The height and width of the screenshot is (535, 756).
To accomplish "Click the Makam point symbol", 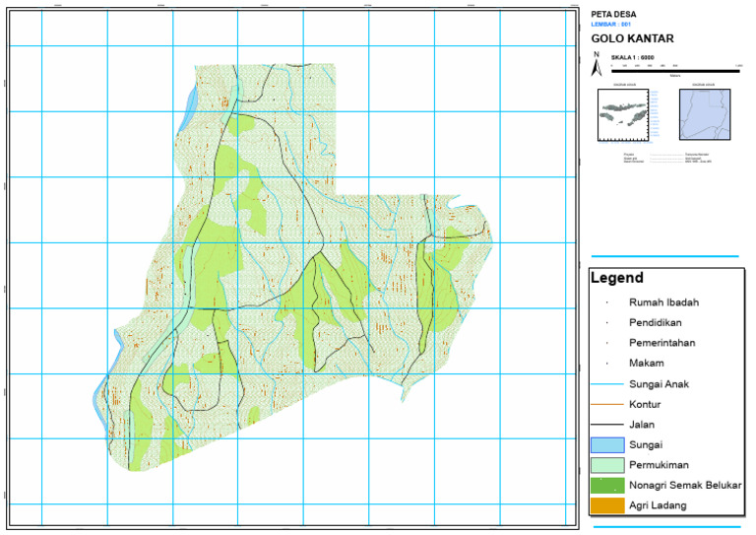I will coord(607,364).
